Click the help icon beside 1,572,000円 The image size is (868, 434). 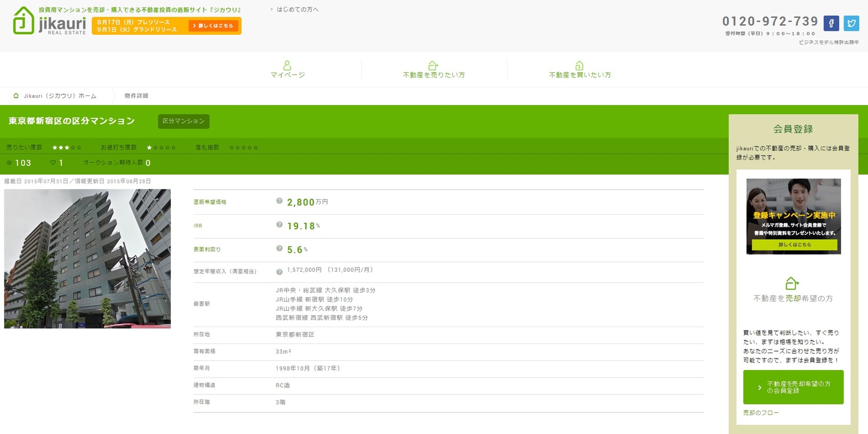pyautogui.click(x=279, y=272)
